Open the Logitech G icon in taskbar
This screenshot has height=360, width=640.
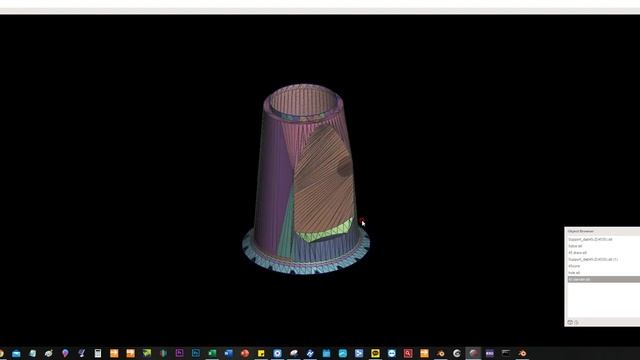coord(457,353)
